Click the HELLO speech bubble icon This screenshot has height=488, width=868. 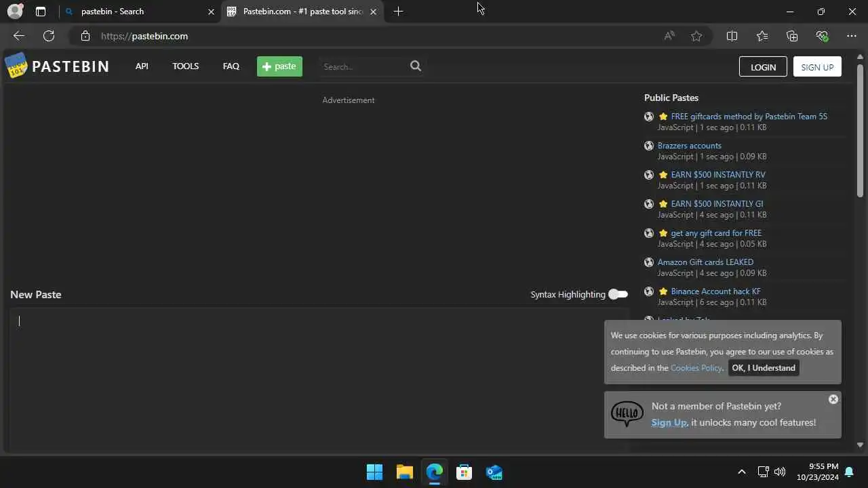point(627,413)
